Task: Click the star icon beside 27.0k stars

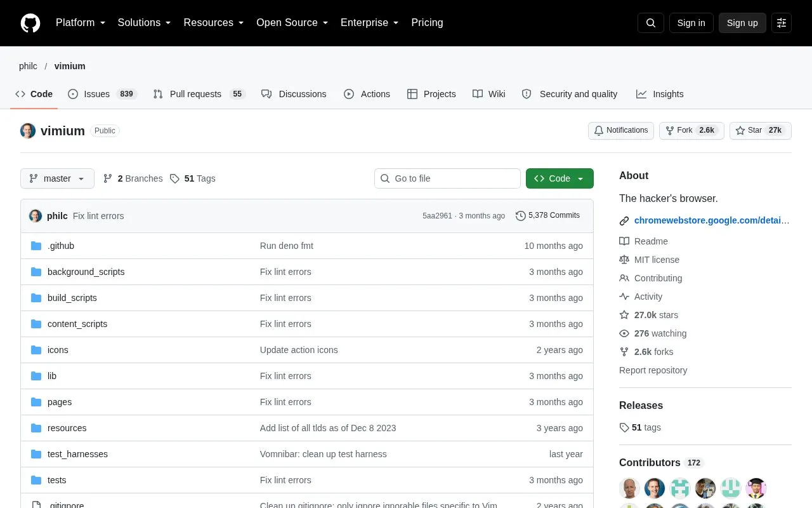Action: tap(624, 315)
